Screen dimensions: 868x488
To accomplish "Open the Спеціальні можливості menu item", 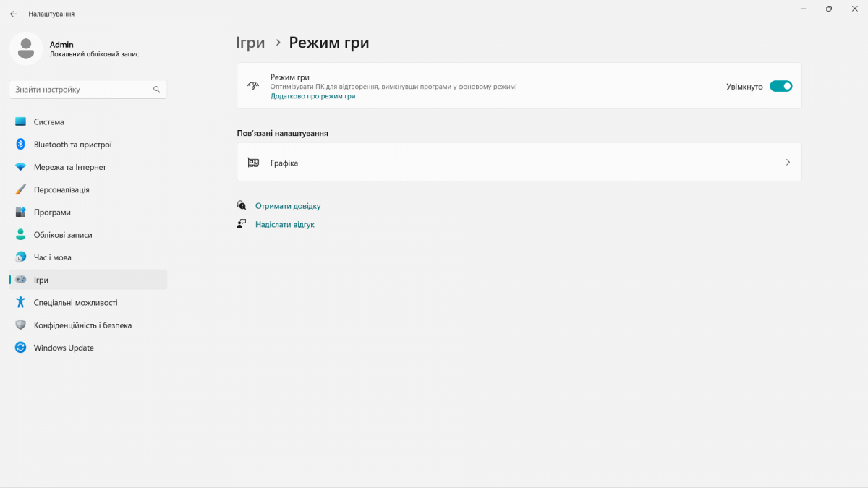I will [x=75, y=303].
